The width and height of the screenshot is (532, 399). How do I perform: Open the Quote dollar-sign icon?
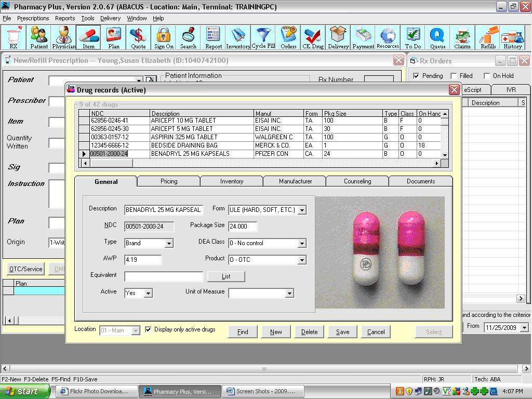(x=138, y=37)
